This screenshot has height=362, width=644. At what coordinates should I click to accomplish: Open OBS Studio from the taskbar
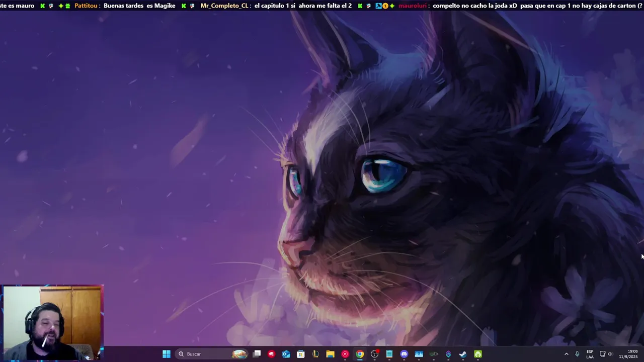pos(374,354)
